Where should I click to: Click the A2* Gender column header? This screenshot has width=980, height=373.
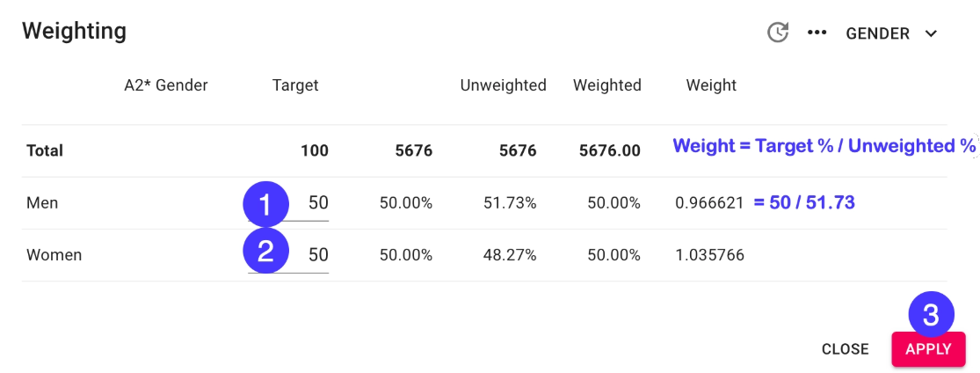point(166,85)
